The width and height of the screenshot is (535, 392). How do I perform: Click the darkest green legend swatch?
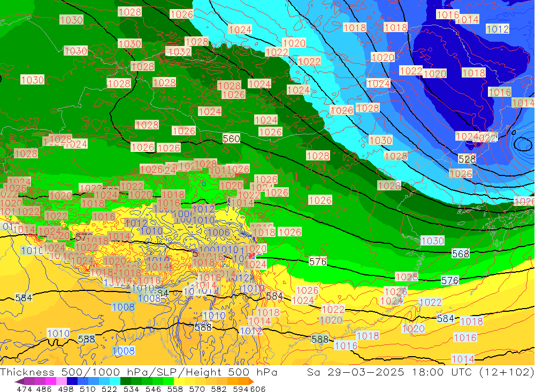tap(126, 381)
